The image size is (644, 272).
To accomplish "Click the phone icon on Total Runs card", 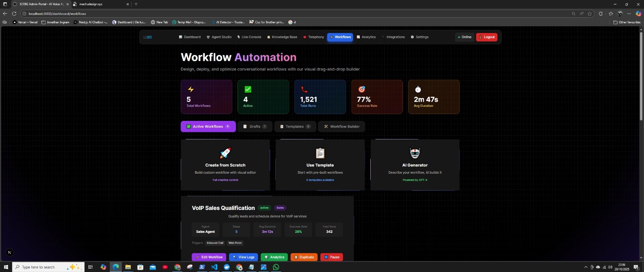I will click(x=304, y=89).
